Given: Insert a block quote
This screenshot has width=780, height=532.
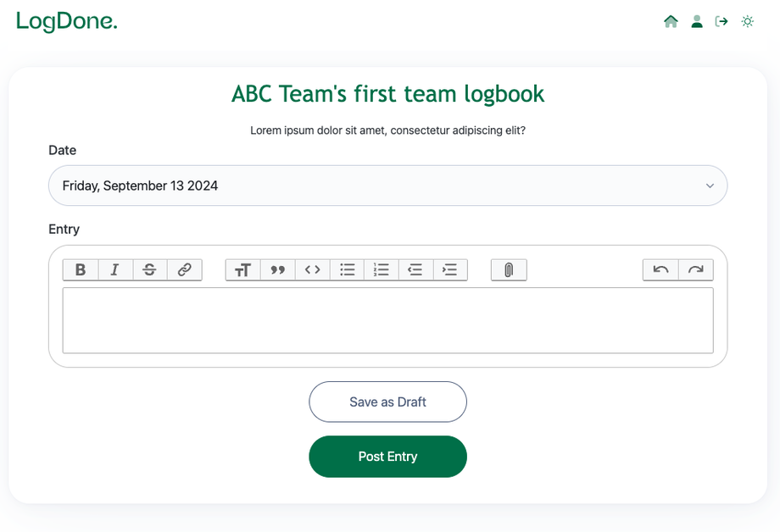Looking at the screenshot, I should click(278, 270).
